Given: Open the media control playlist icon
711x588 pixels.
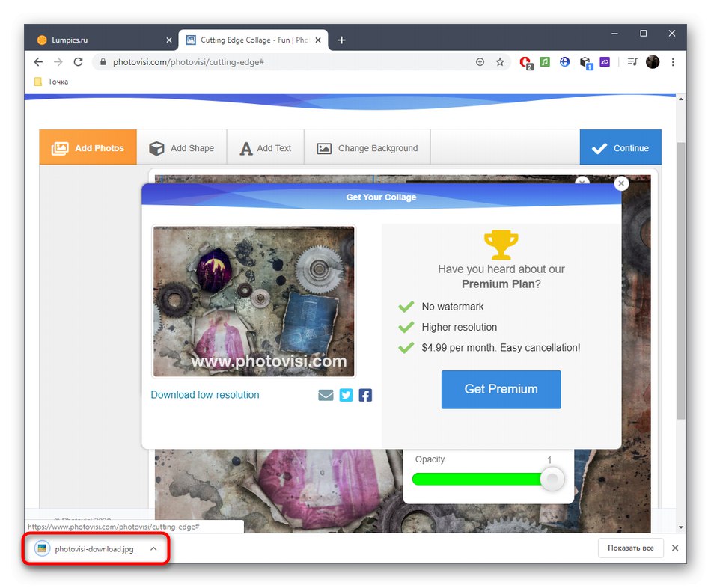Looking at the screenshot, I should [632, 61].
